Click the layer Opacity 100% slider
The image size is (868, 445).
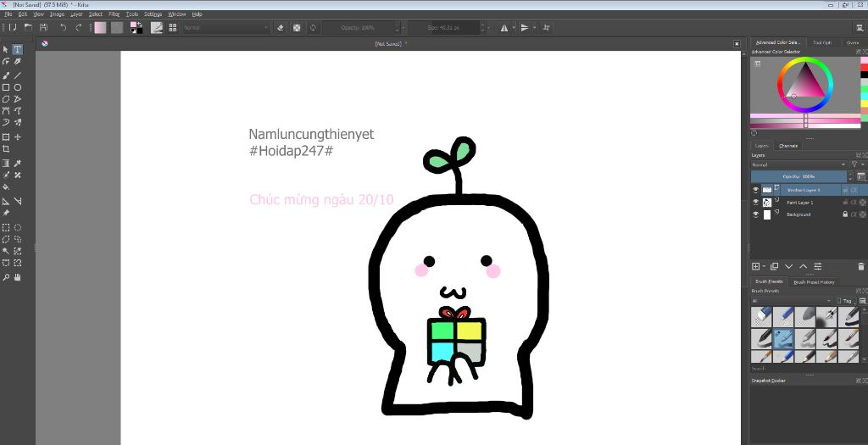point(798,176)
